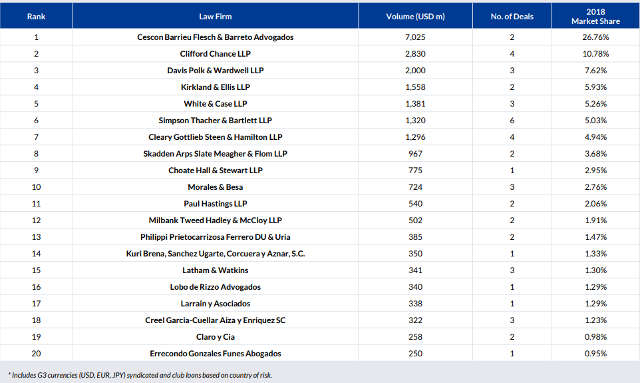Click the market share 3.68%
The image size is (640, 383).
pyautogui.click(x=596, y=154)
